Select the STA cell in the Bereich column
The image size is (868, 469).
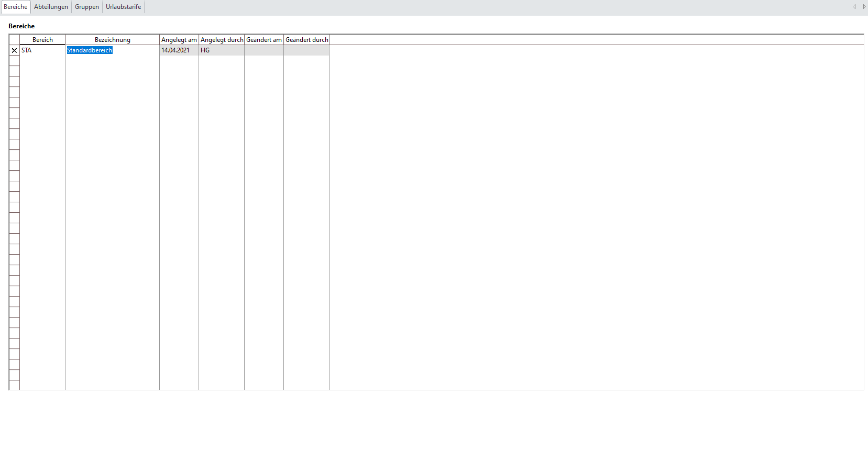42,50
